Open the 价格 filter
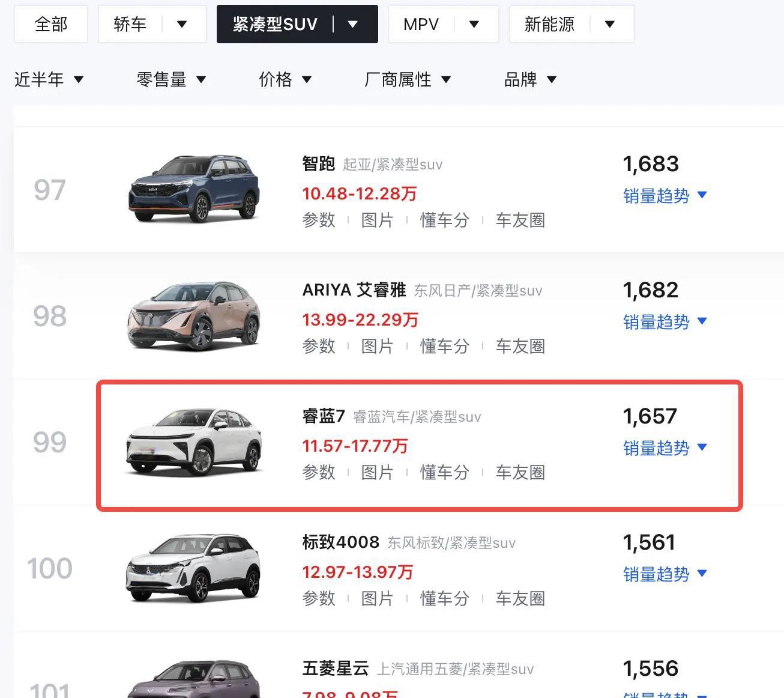The image size is (784, 698). coord(285,79)
